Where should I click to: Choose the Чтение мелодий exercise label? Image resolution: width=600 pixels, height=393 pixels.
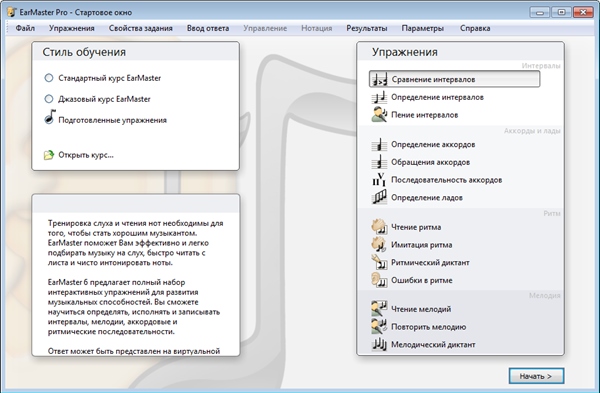[421, 309]
